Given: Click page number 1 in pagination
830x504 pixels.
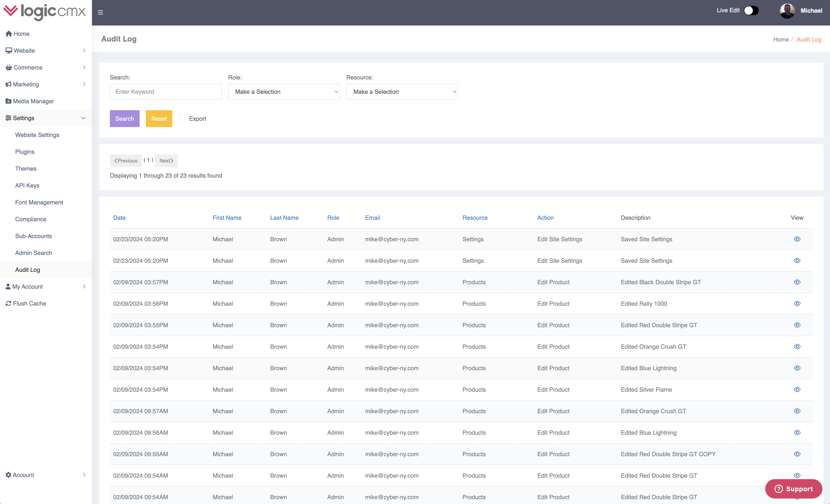Looking at the screenshot, I should (148, 160).
